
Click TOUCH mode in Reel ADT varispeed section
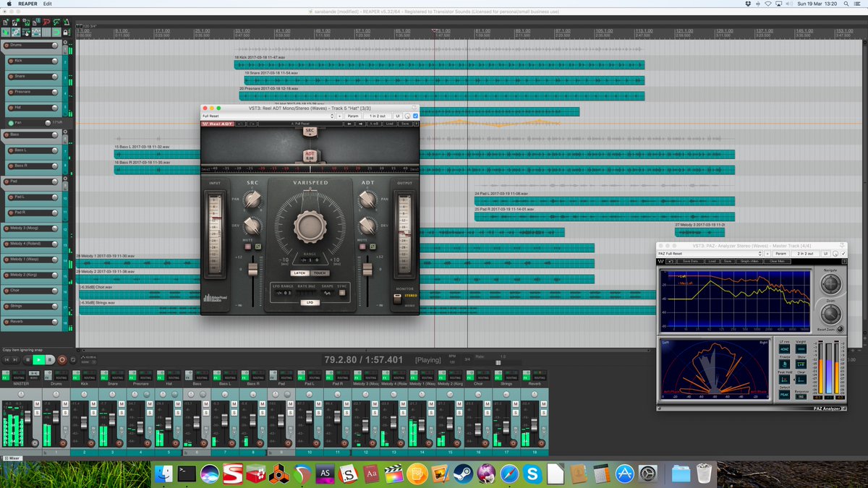(320, 273)
